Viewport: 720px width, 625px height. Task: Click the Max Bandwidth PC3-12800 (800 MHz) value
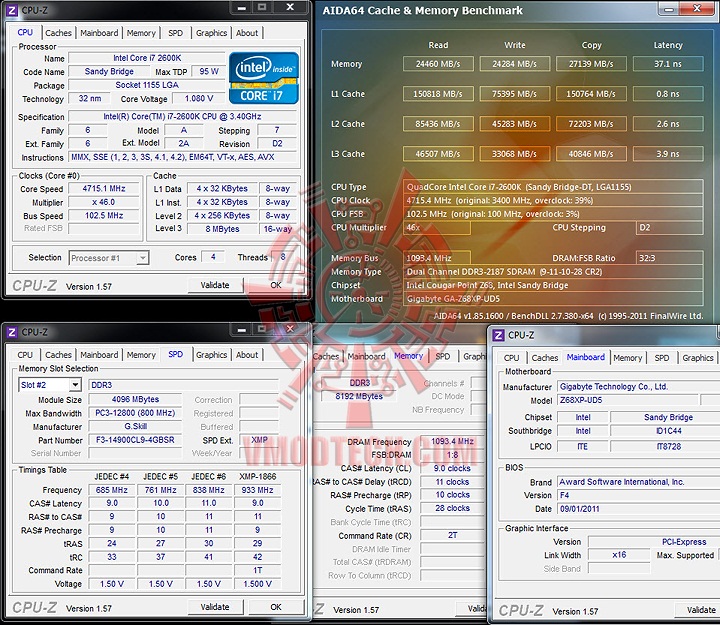[135, 413]
